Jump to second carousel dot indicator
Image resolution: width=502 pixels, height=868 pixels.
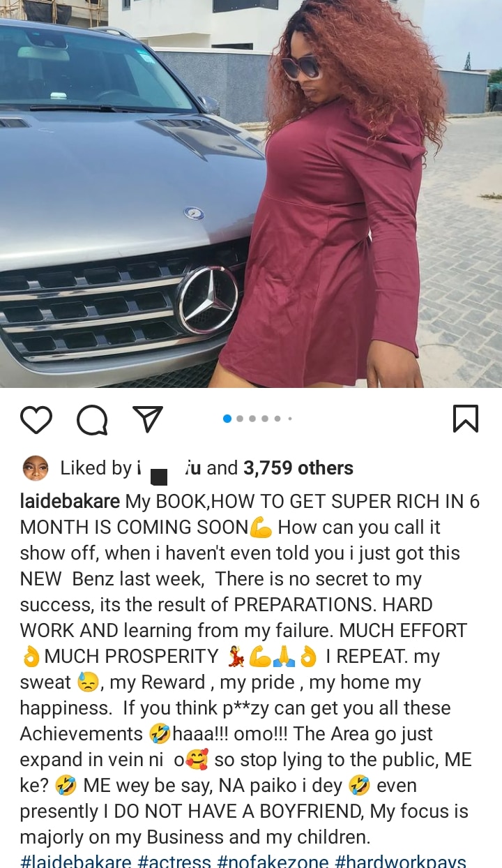[240, 419]
